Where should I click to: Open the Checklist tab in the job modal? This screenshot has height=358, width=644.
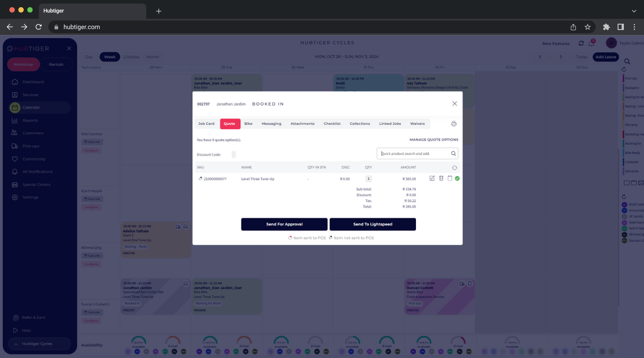point(332,124)
